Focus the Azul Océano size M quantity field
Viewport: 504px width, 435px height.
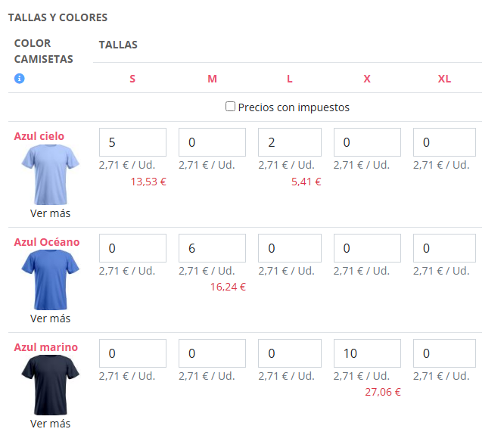click(x=212, y=248)
